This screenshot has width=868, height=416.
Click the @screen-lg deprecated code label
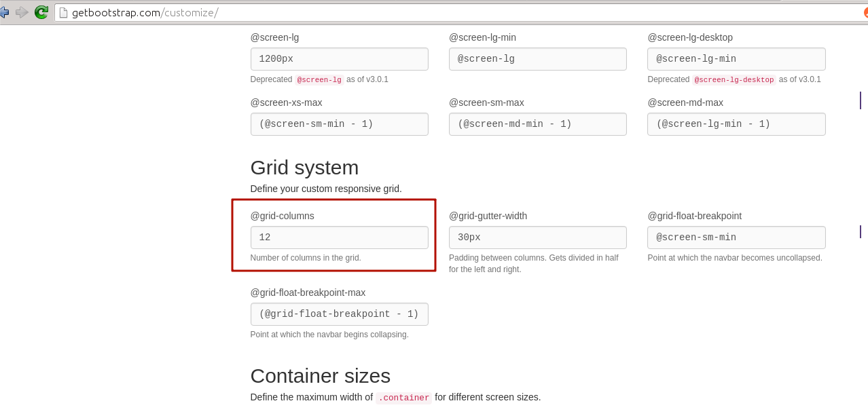pyautogui.click(x=319, y=80)
